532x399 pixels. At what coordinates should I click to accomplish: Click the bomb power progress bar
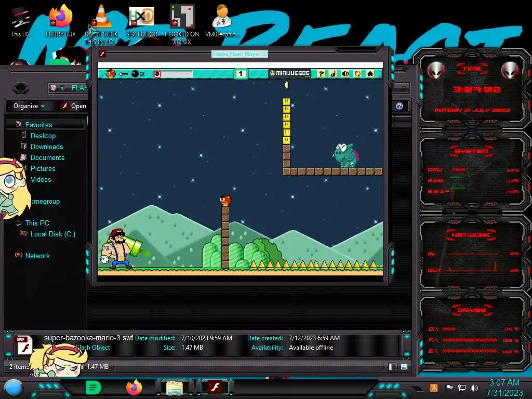(173, 74)
